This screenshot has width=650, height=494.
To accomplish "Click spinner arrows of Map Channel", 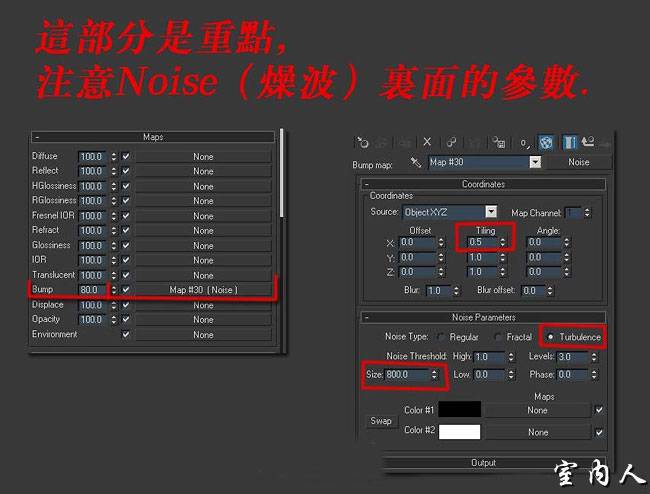I will coord(587,213).
